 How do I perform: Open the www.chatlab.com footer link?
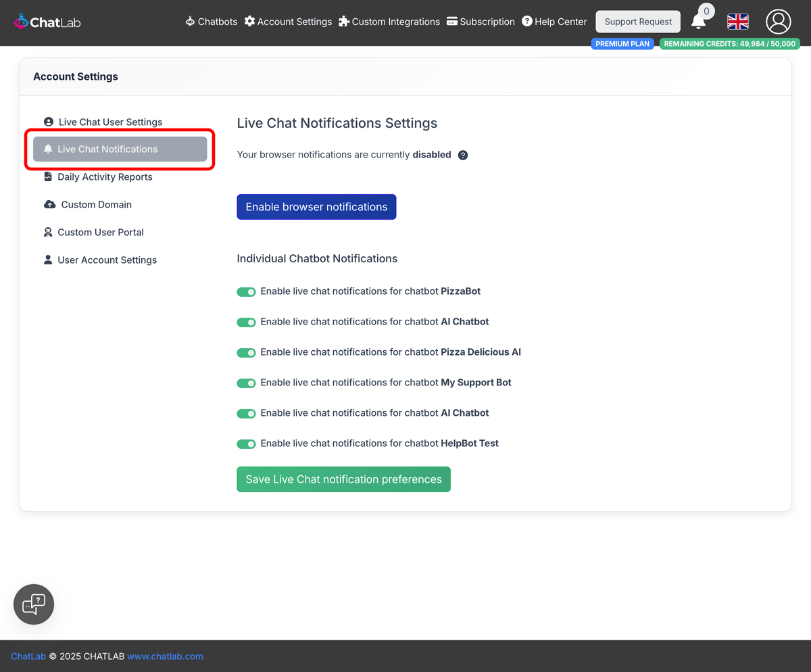[165, 656]
